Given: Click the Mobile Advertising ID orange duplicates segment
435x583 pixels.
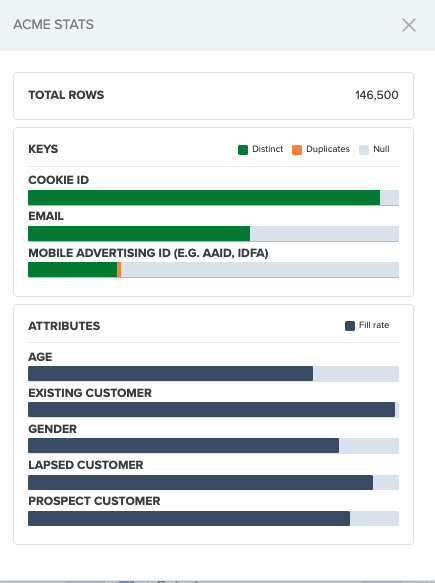Looking at the screenshot, I should (119, 270).
